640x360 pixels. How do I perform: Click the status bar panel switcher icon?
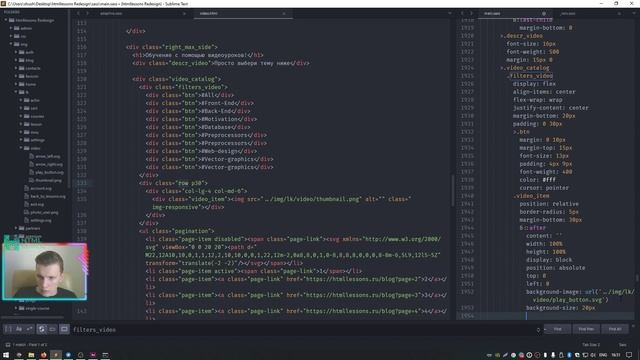coord(8,345)
